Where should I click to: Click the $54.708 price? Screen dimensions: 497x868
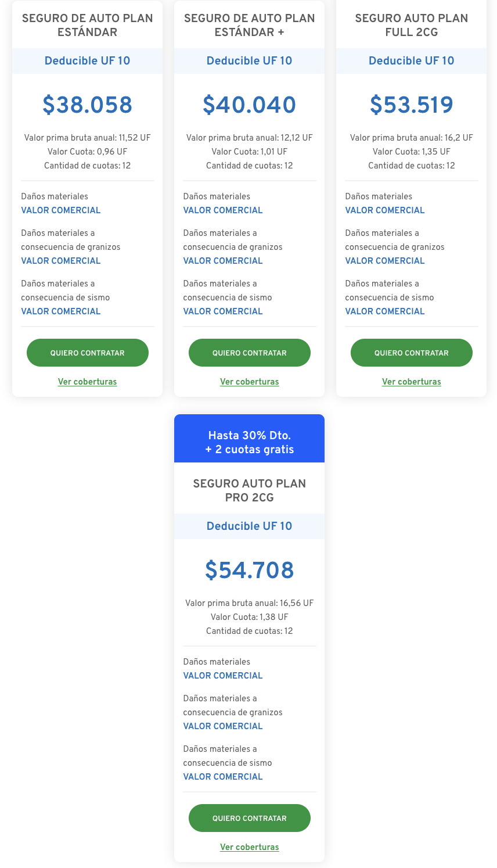click(x=249, y=571)
